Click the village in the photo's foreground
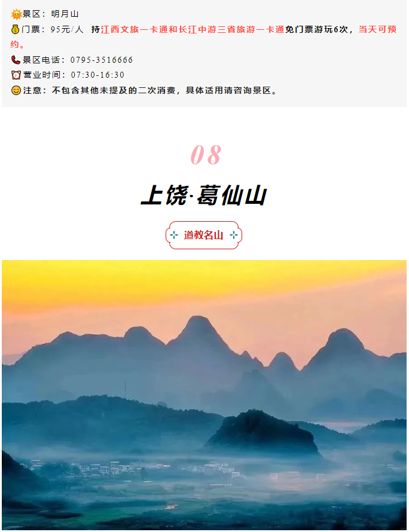Viewport: 409px width, 532px height. (136, 469)
